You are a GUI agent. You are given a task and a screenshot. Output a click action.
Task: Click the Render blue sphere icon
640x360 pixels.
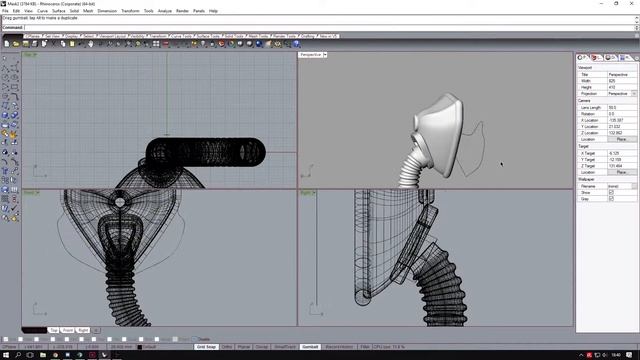(x=259, y=44)
